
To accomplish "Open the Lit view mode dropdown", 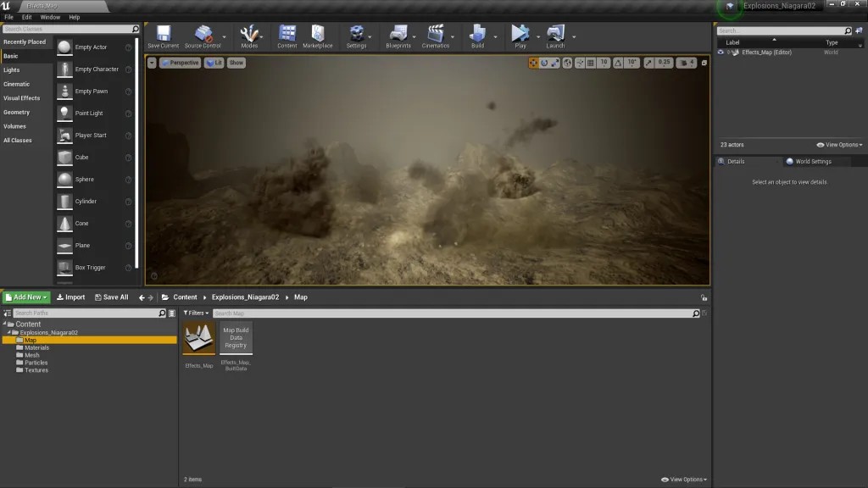I will tap(214, 63).
